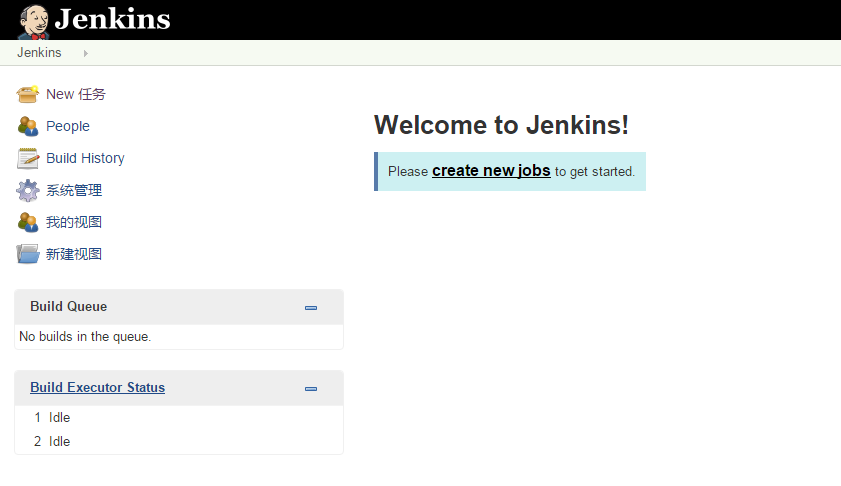Click the Welcome to Jenkins! heading
The height and width of the screenshot is (486, 841).
(x=501, y=125)
